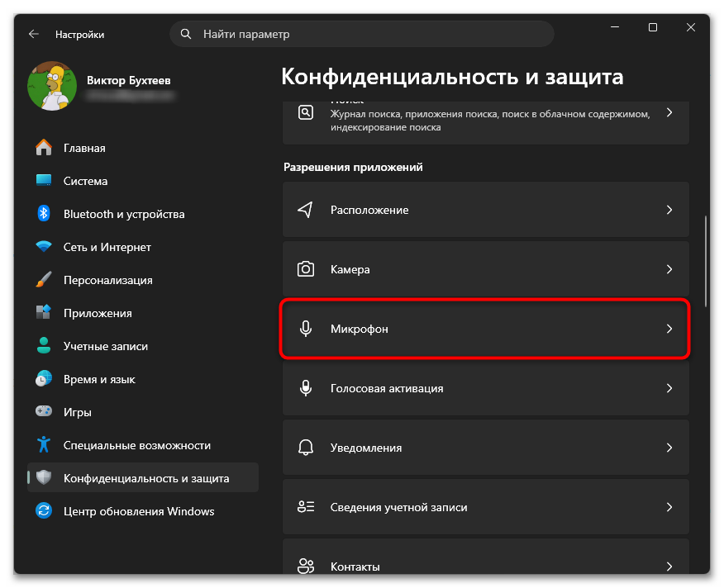The width and height of the screenshot is (724, 588).
Task: Click the Камера camera icon
Action: click(x=306, y=269)
